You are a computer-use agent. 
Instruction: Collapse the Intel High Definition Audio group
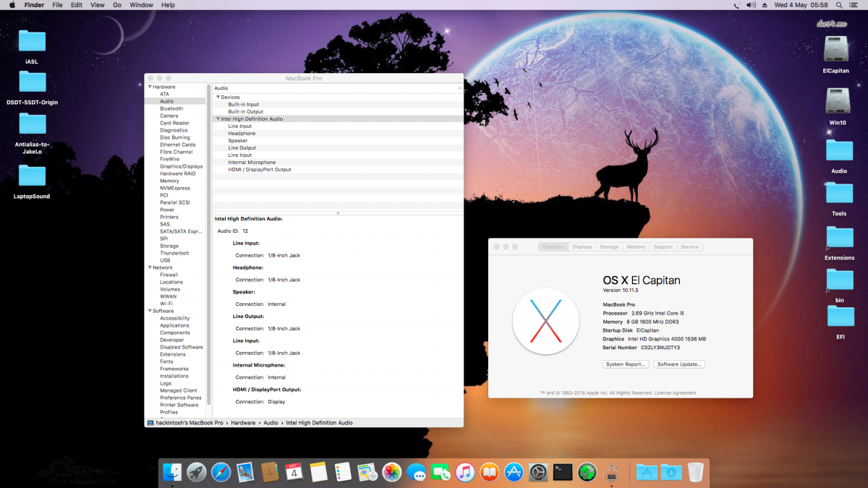click(x=218, y=119)
